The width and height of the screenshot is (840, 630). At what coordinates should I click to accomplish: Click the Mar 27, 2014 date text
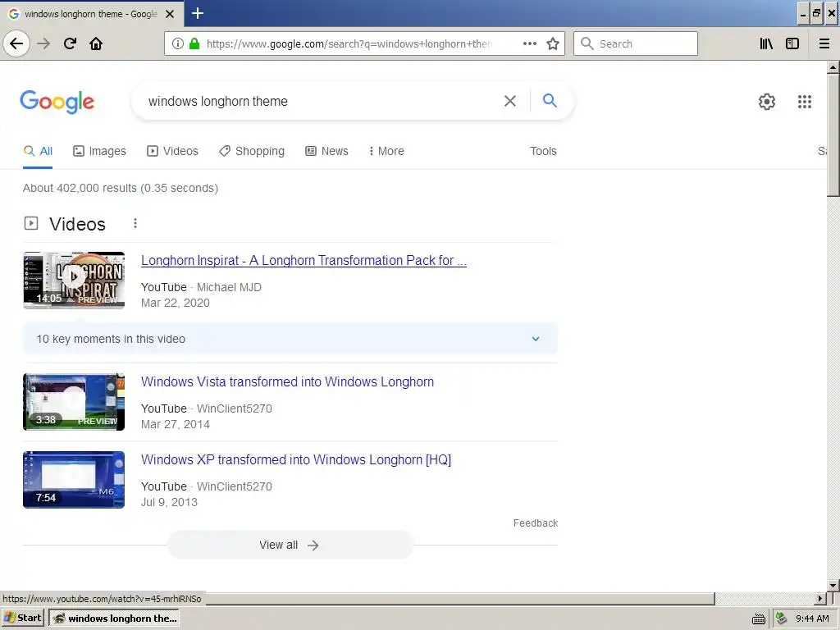176,424
